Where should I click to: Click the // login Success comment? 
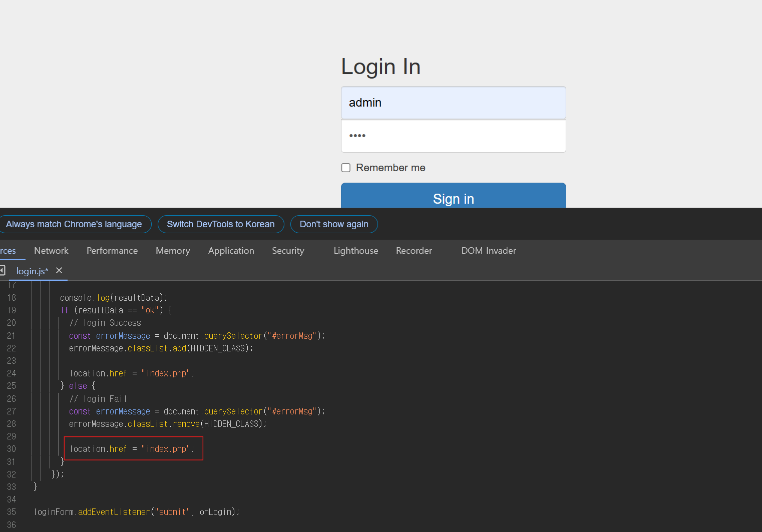pyautogui.click(x=105, y=323)
